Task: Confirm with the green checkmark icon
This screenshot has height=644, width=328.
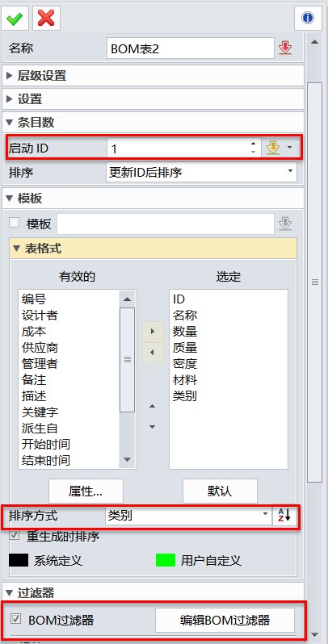Action: [15, 18]
